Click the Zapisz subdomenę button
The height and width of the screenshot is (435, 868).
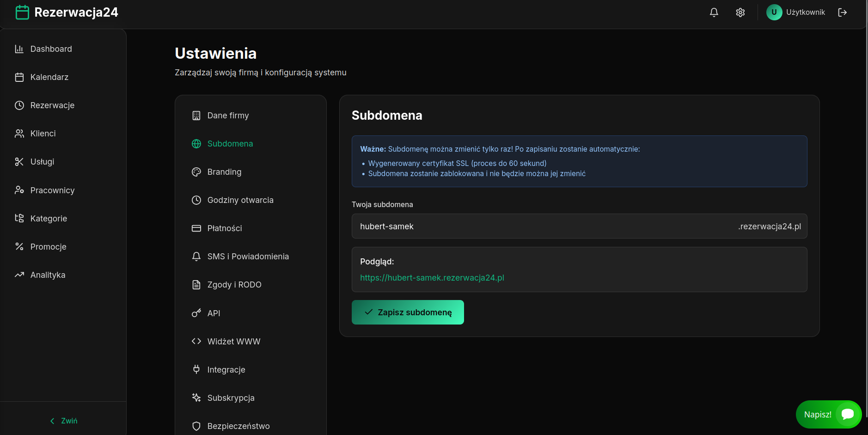(x=408, y=312)
